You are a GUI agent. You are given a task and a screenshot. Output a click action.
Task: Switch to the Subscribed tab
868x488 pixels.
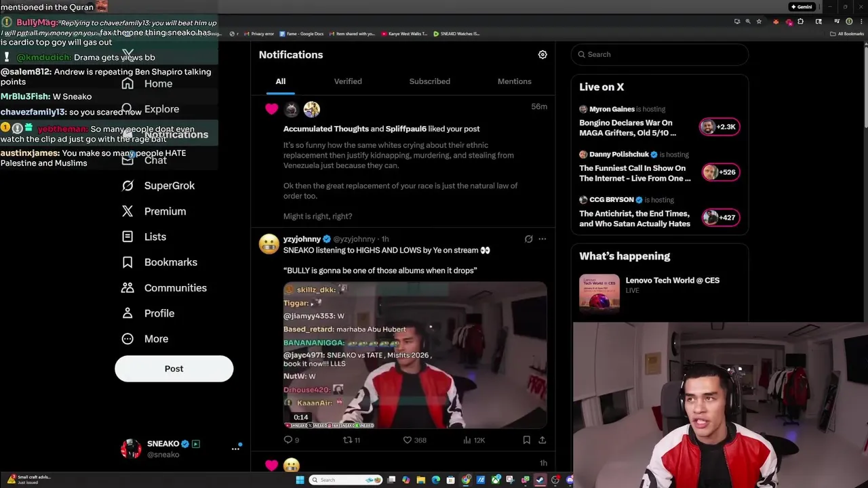429,81
